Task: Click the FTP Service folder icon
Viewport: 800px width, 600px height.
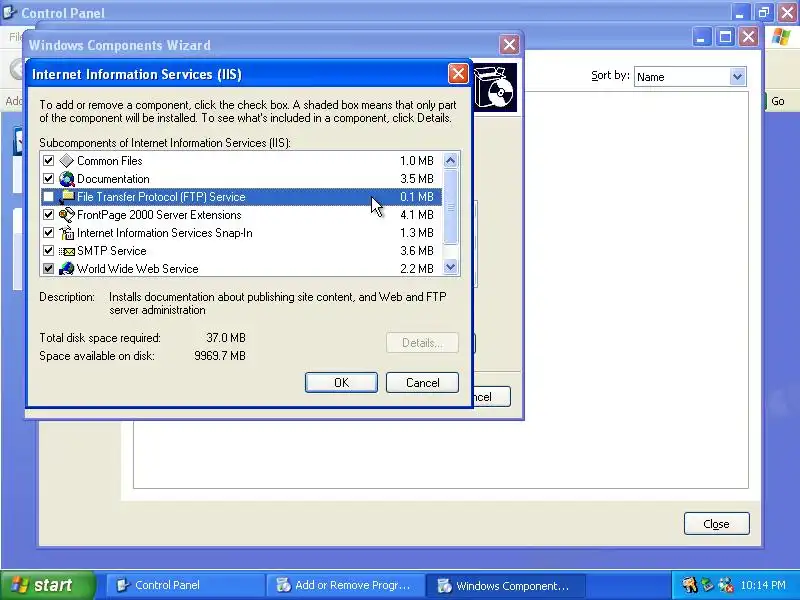Action: (66, 197)
